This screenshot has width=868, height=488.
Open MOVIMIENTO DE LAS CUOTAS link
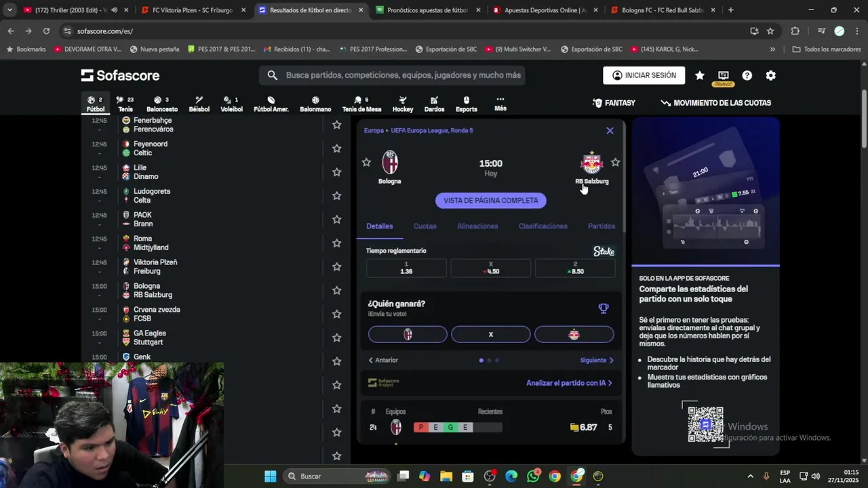click(x=715, y=103)
